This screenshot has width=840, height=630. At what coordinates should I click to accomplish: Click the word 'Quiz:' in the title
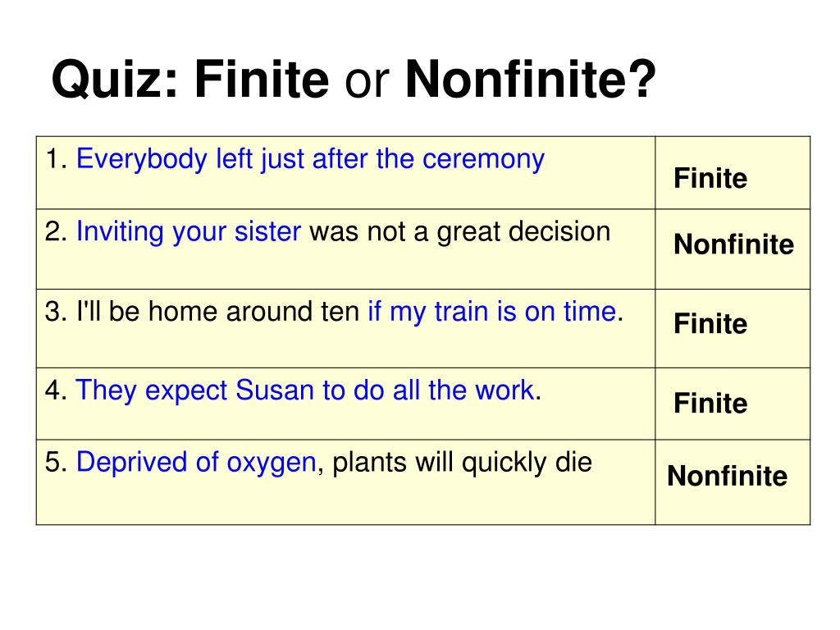click(115, 80)
